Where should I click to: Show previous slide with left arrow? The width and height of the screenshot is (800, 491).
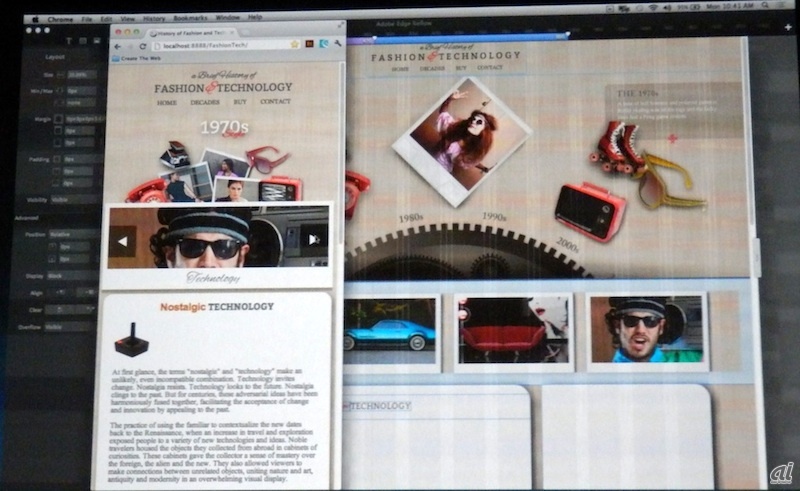123,241
